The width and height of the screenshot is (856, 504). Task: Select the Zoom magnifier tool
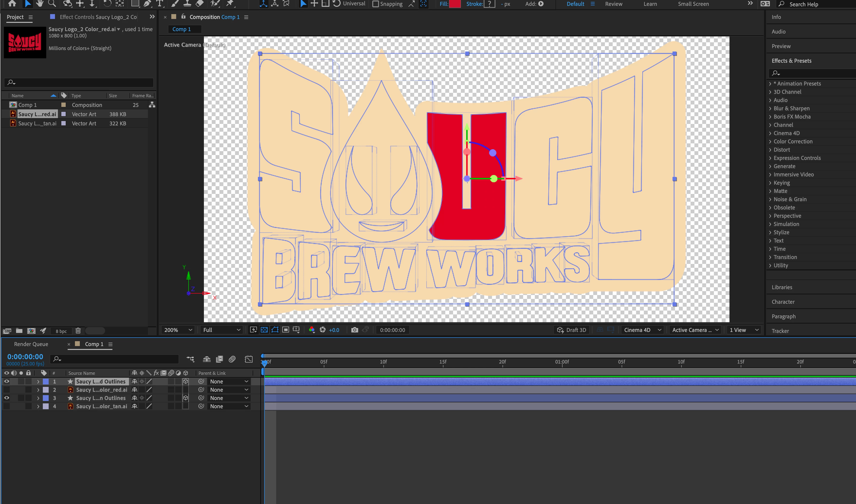(52, 4)
